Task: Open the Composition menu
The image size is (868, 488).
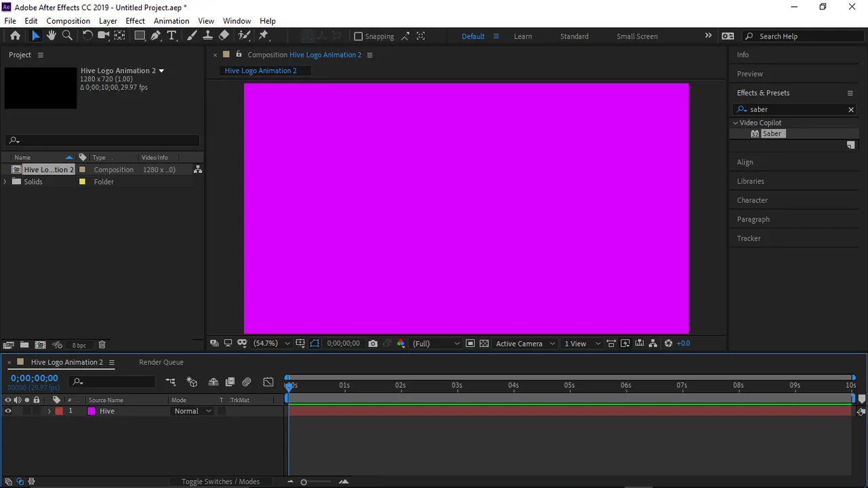Action: click(68, 21)
